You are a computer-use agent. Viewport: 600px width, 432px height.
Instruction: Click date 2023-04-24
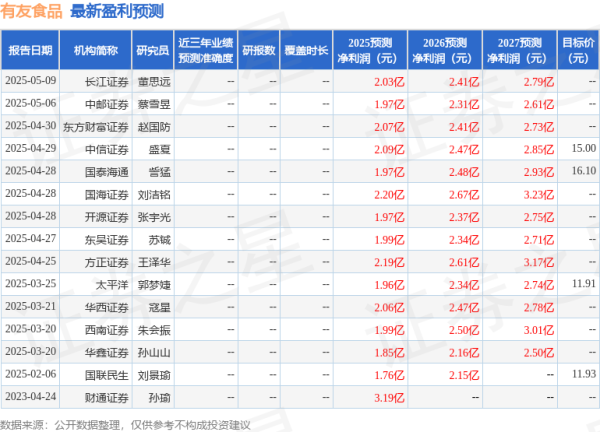[31, 397]
